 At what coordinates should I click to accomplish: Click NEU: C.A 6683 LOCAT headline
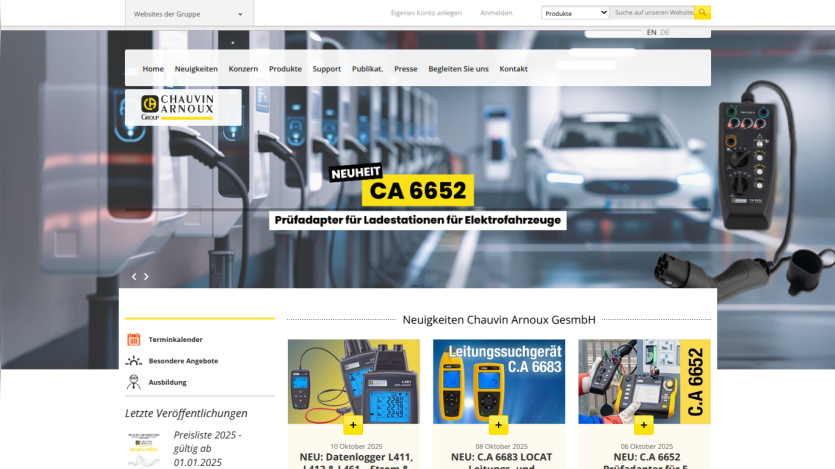(x=501, y=460)
